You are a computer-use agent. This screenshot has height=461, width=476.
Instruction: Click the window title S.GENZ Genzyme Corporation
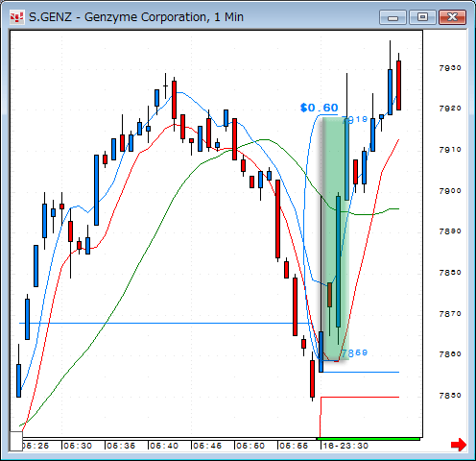click(136, 17)
